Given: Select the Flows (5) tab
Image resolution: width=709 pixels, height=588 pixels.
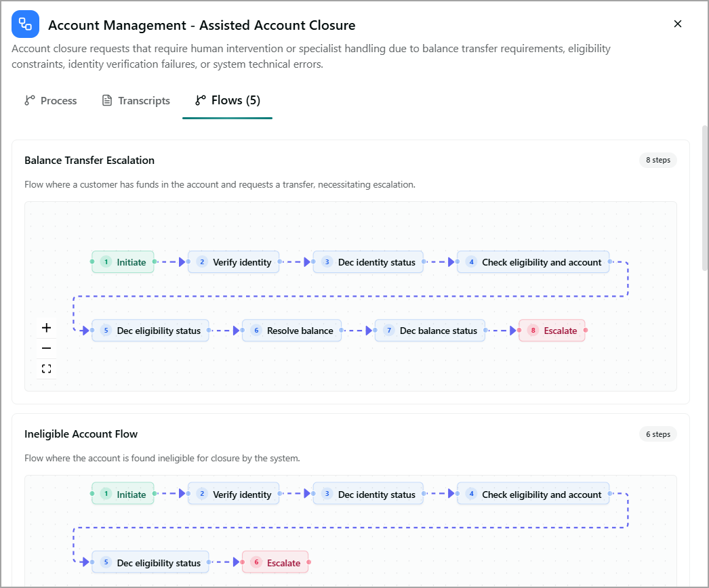Looking at the screenshot, I should 228,100.
